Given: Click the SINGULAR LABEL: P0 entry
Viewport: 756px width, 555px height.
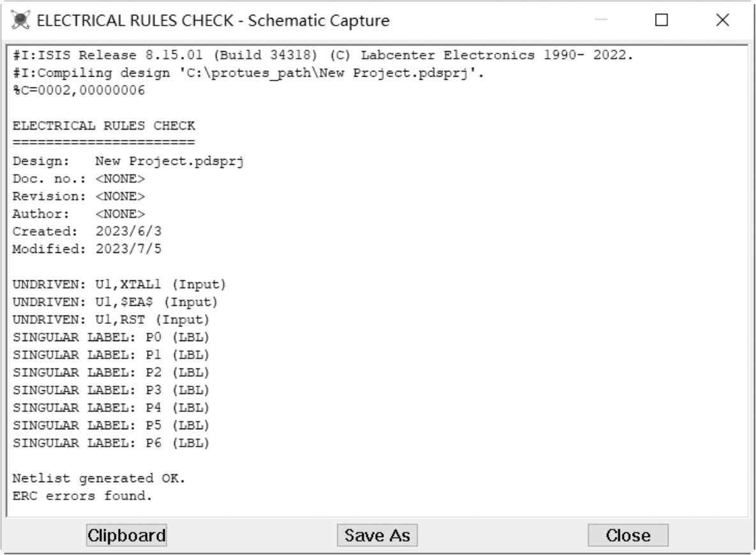Looking at the screenshot, I should (x=111, y=337).
